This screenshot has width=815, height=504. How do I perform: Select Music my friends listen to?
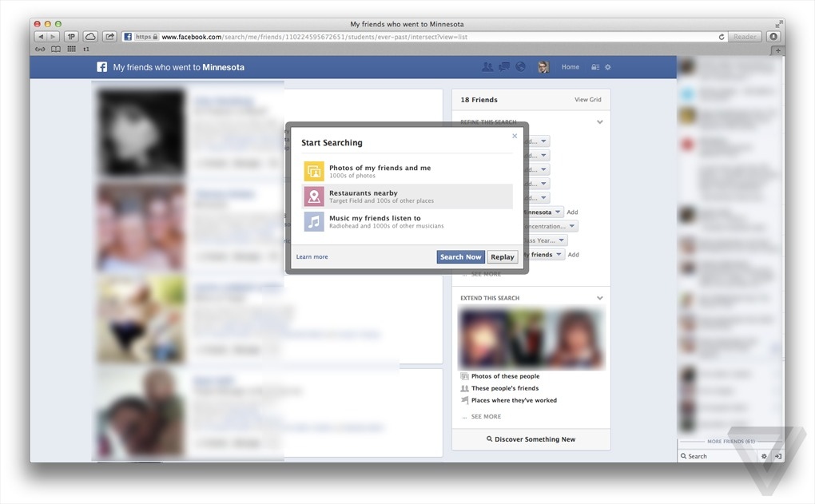coord(407,222)
